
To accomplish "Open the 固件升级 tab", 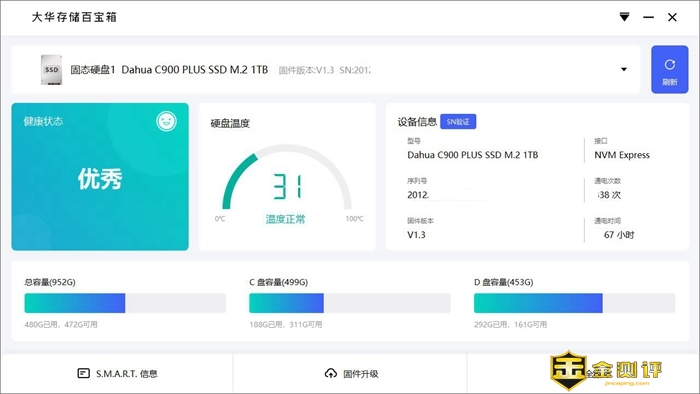I will pos(350,373).
